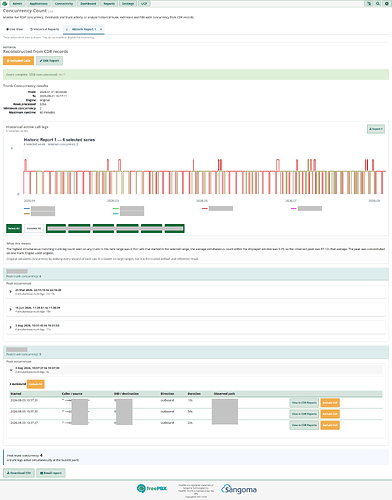Click the Email report button
The image size is (392, 500).
(51, 473)
